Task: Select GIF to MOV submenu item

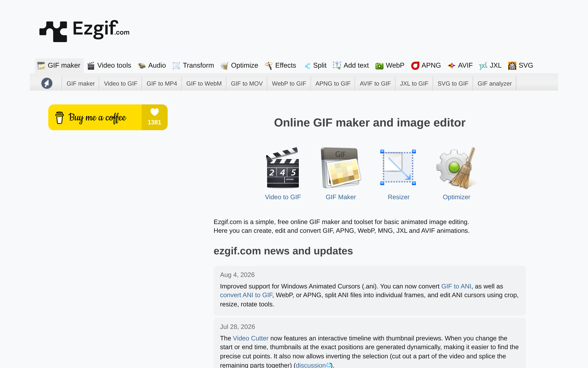Action: tap(247, 83)
